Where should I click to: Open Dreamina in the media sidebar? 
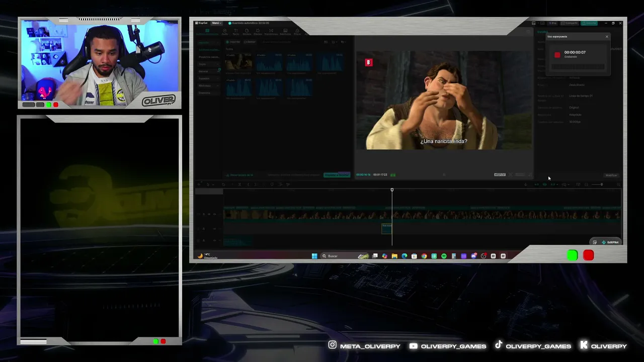pyautogui.click(x=208, y=93)
